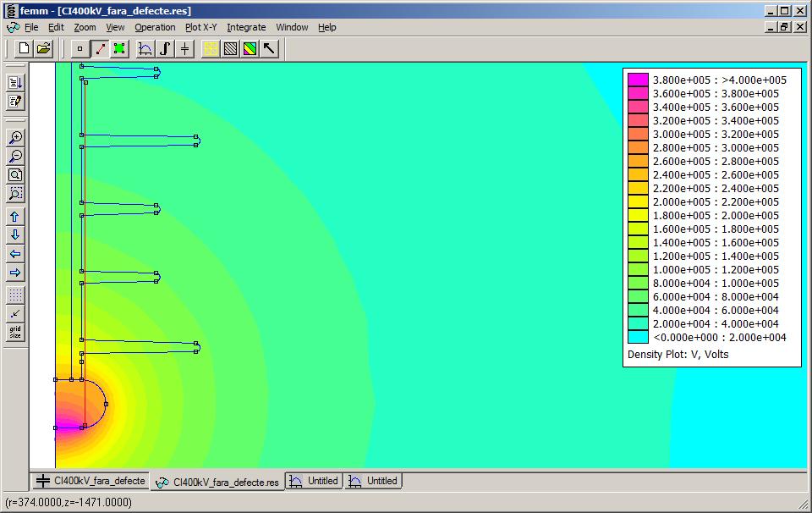Click the New document icon
Image resolution: width=812 pixels, height=513 pixels.
[x=24, y=49]
